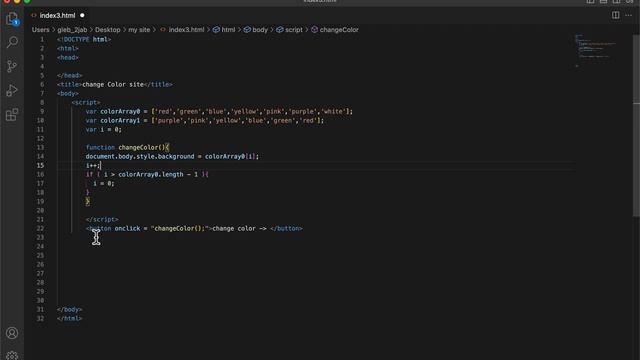
Task: Click the index3.html breadcrumb segment
Action: (182, 30)
